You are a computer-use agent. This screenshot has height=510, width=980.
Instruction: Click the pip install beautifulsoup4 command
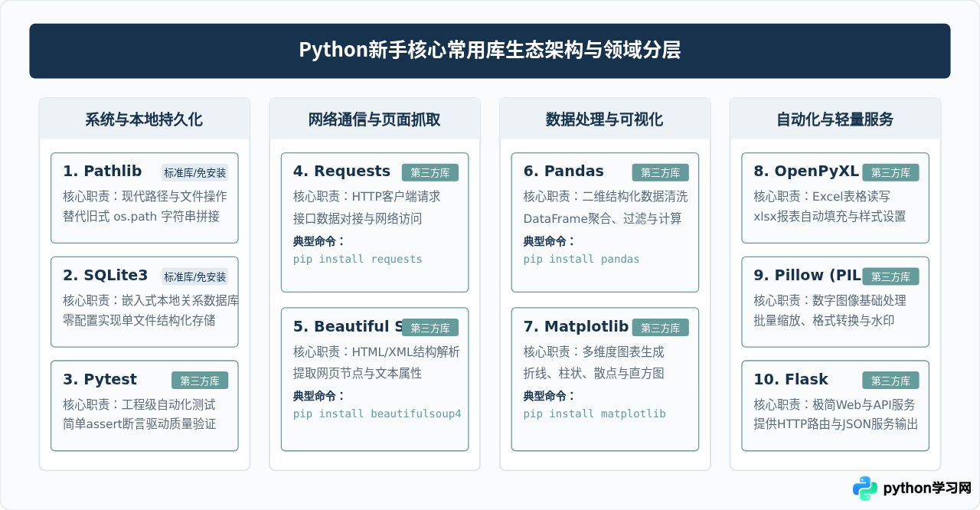point(377,414)
